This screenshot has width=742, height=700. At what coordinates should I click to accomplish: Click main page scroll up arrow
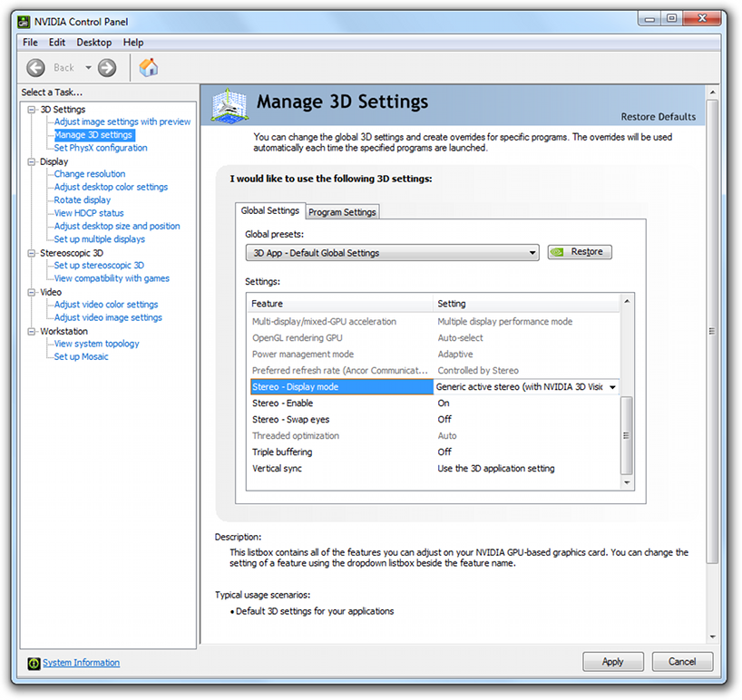click(712, 92)
